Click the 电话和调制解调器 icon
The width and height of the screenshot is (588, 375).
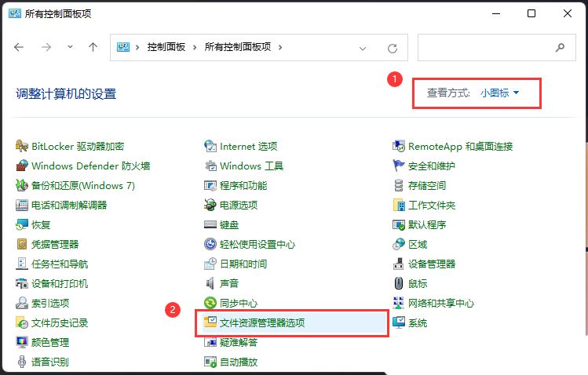pos(22,205)
